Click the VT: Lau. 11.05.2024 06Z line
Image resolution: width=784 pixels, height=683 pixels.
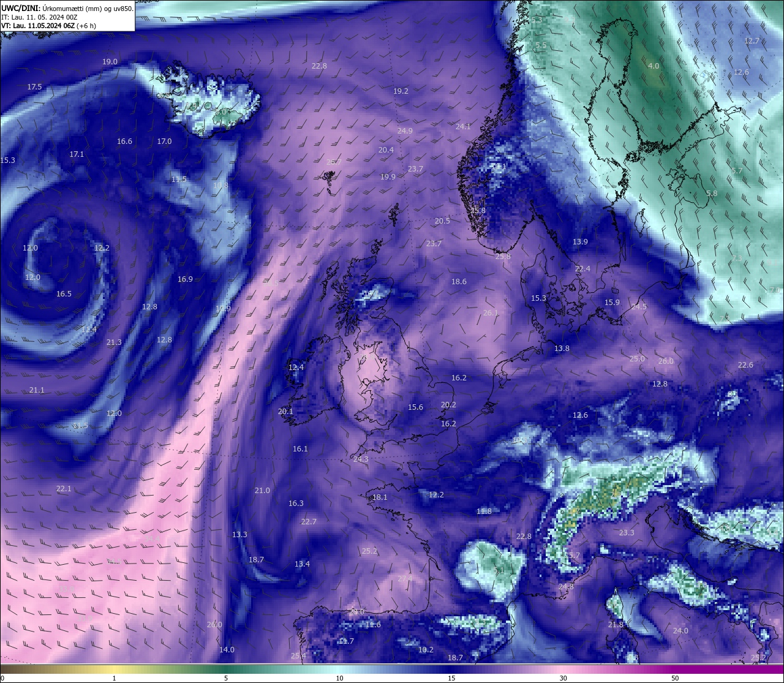(48, 26)
